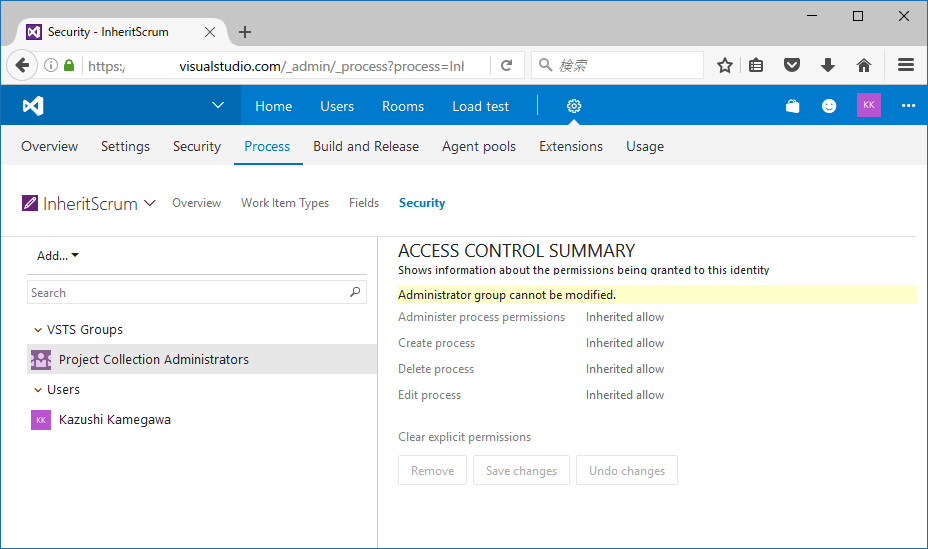This screenshot has width=928, height=549.
Task: Open the Marketplace shopping bag icon
Action: [792, 106]
